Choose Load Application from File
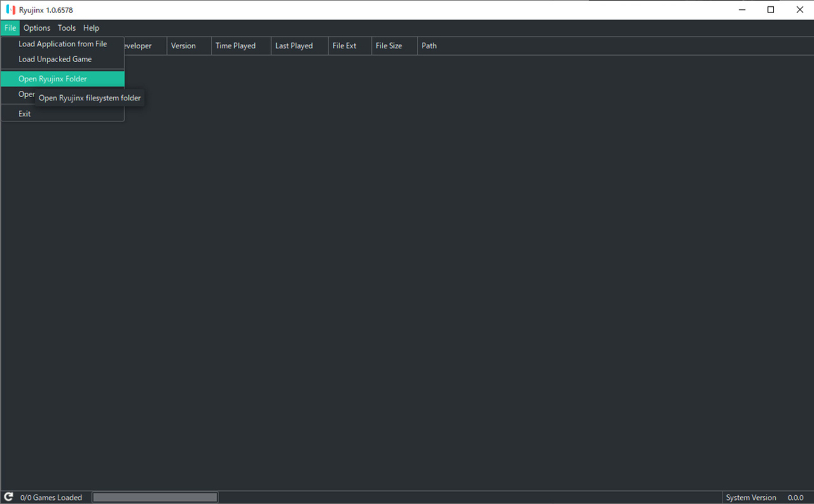 click(x=63, y=44)
